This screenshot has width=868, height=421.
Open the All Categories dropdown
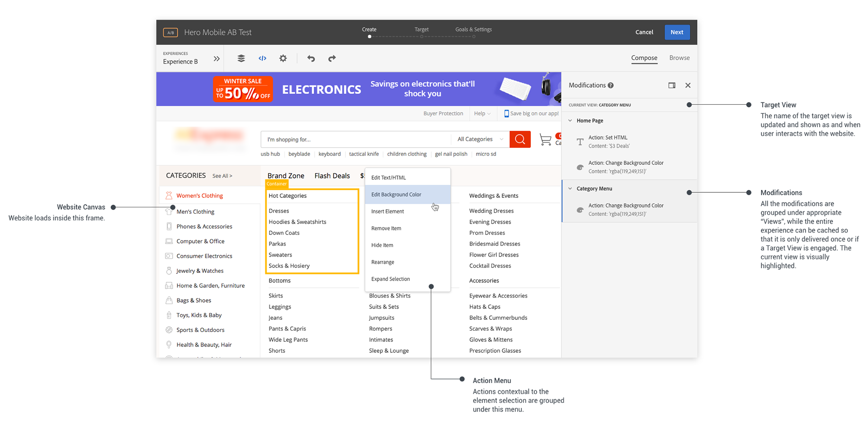pos(480,139)
